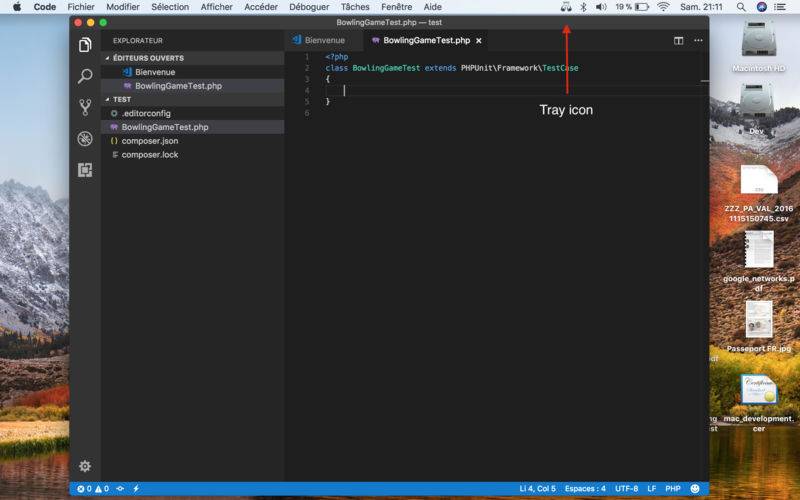Change end of line sequence LF
Image resolution: width=800 pixels, height=500 pixels.
point(652,489)
